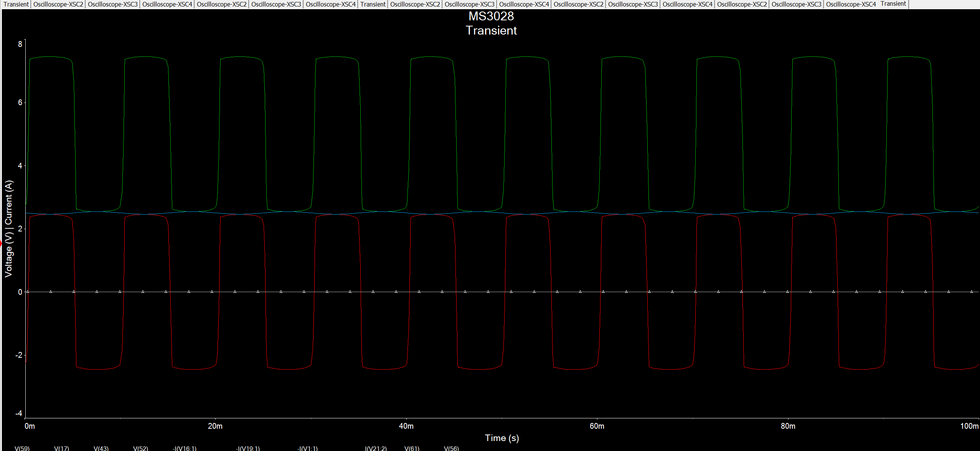Open the first Oscilloscope-XSC2 tab
Viewport: 980px width, 451px height.
click(58, 4)
